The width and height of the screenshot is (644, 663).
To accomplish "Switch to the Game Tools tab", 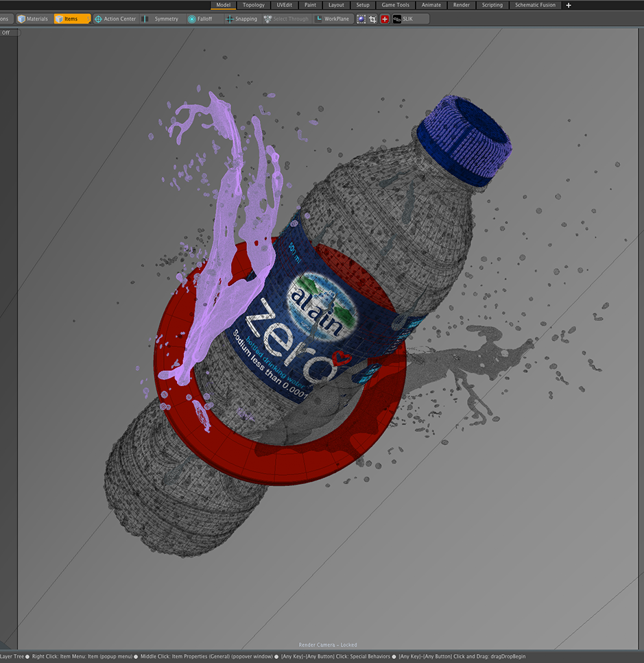I will [x=395, y=5].
